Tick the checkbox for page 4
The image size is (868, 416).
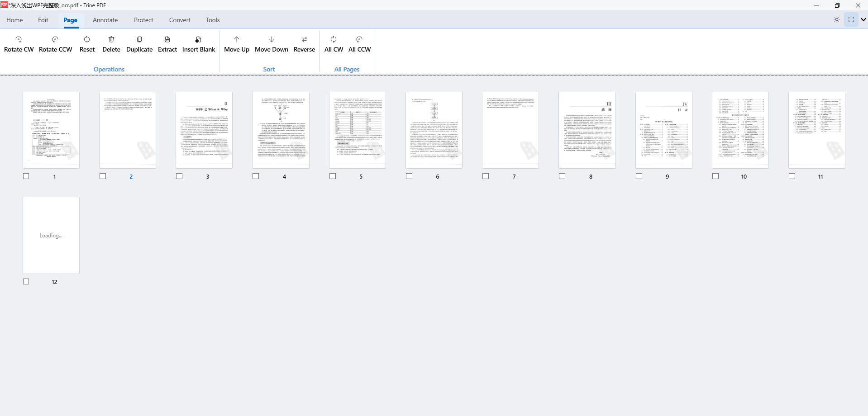click(x=256, y=176)
